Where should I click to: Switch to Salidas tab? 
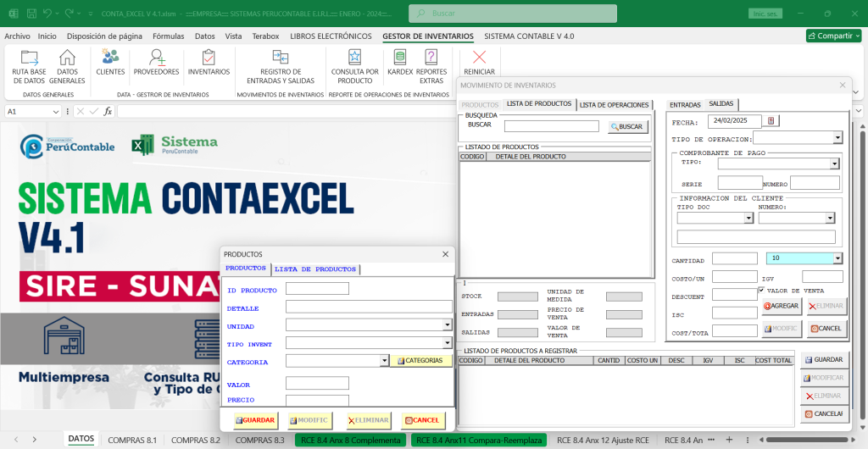(x=721, y=104)
